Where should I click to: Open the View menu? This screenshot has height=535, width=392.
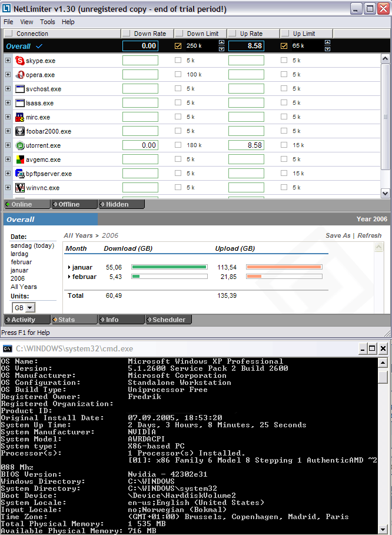pyautogui.click(x=26, y=22)
